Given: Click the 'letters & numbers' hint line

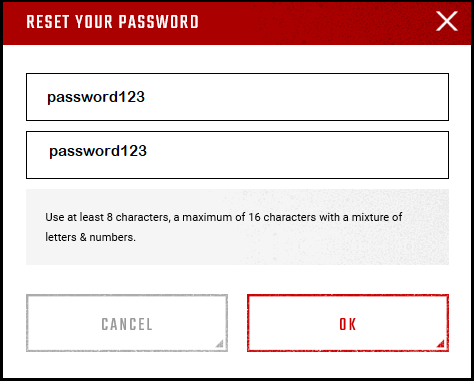Looking at the screenshot, I should 90,237.
